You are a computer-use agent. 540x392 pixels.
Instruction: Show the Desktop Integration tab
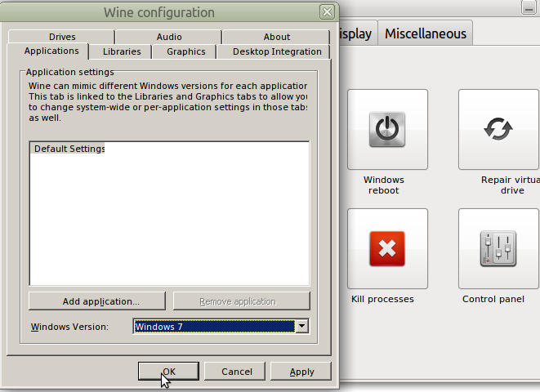coord(276,51)
